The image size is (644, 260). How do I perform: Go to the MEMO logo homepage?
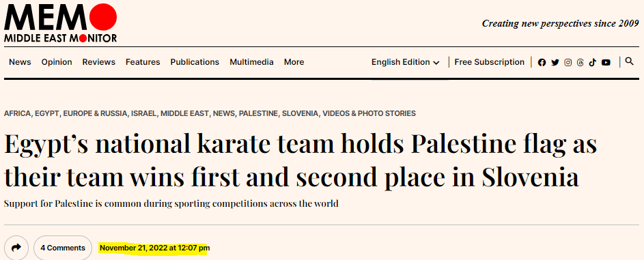[x=61, y=23]
